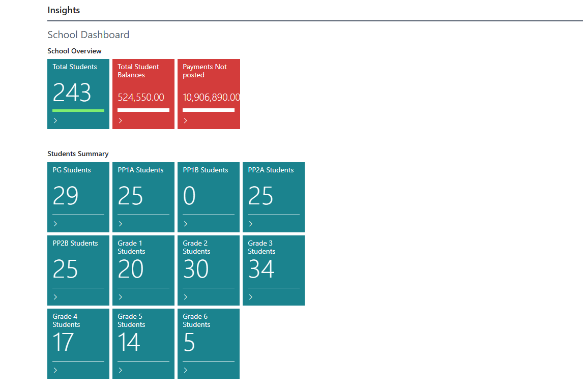Click the PP2B Students tile title
The height and width of the screenshot is (392, 583).
click(x=75, y=243)
